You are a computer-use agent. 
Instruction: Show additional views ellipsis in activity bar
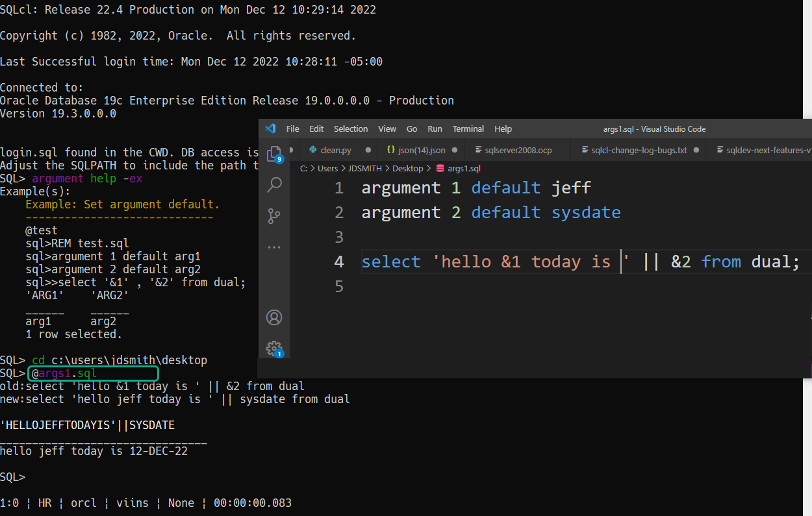tap(274, 247)
